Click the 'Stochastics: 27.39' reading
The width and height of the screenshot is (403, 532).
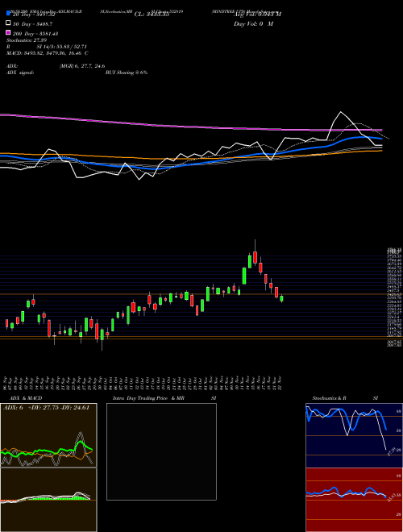(x=27, y=40)
